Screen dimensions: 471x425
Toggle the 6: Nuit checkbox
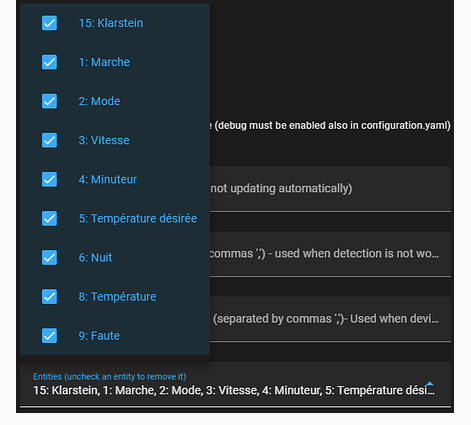pos(49,257)
